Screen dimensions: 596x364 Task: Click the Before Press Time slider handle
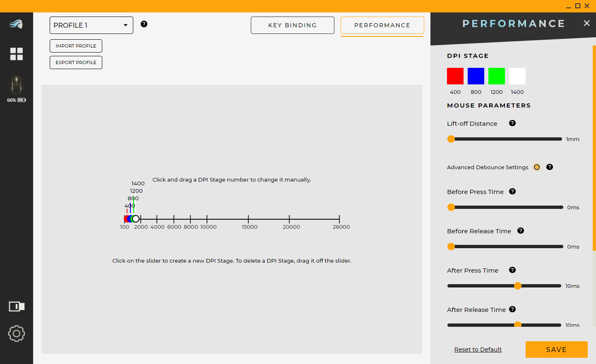451,207
